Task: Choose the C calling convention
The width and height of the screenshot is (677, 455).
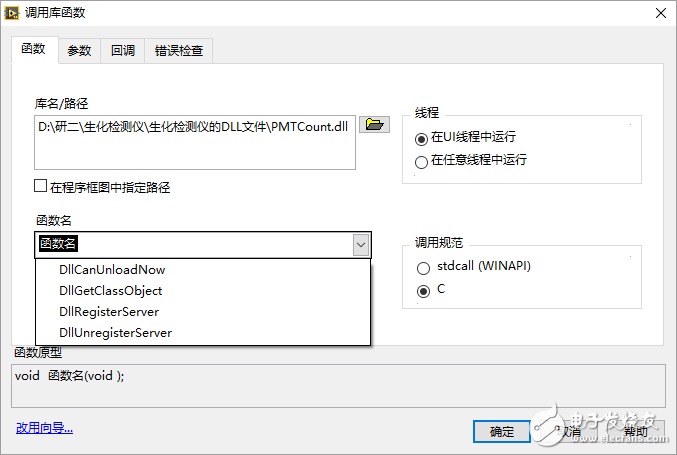Action: click(x=423, y=290)
